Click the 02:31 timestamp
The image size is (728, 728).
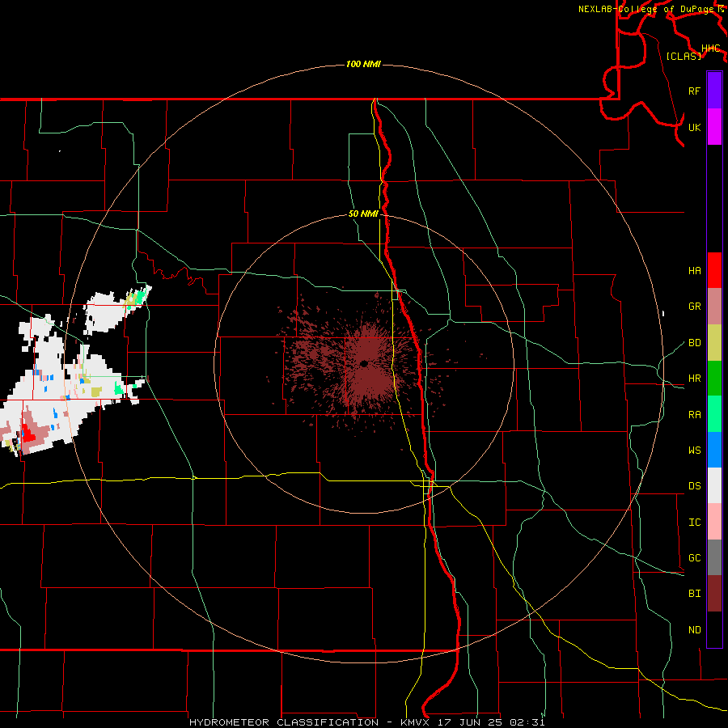point(527,722)
